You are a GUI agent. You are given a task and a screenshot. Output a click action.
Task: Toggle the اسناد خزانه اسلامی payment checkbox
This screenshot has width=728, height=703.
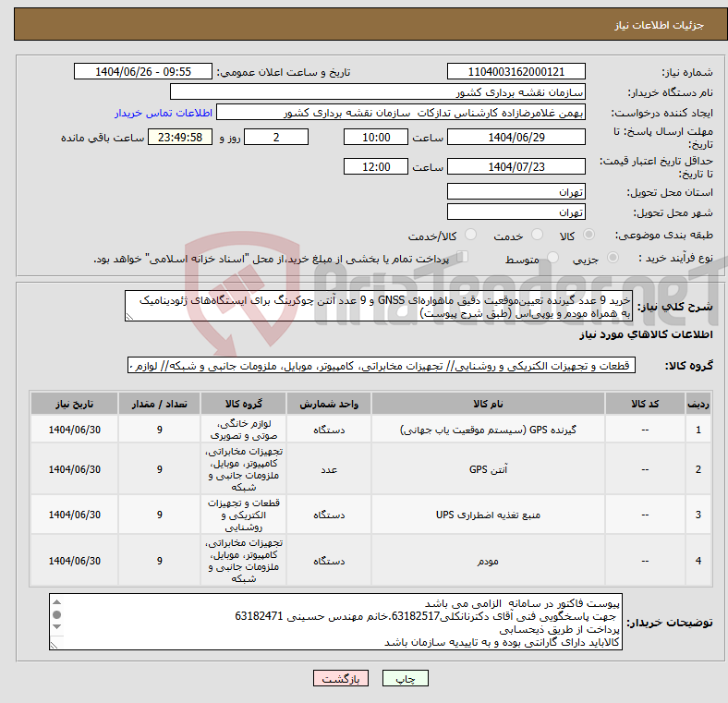coord(463,257)
